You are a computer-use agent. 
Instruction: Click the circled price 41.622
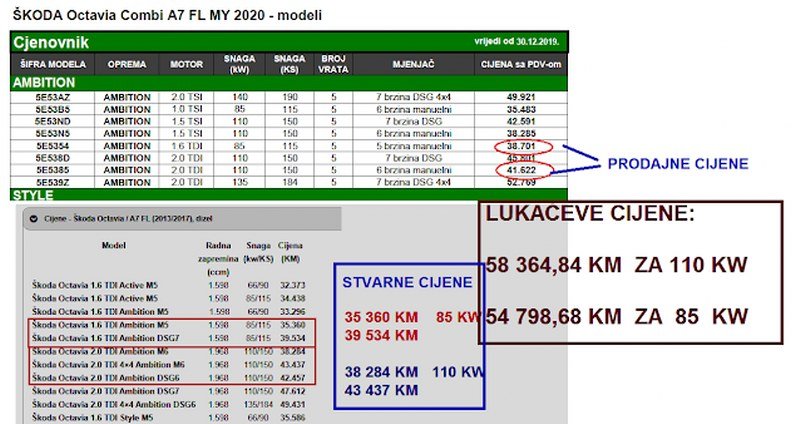[x=519, y=170]
